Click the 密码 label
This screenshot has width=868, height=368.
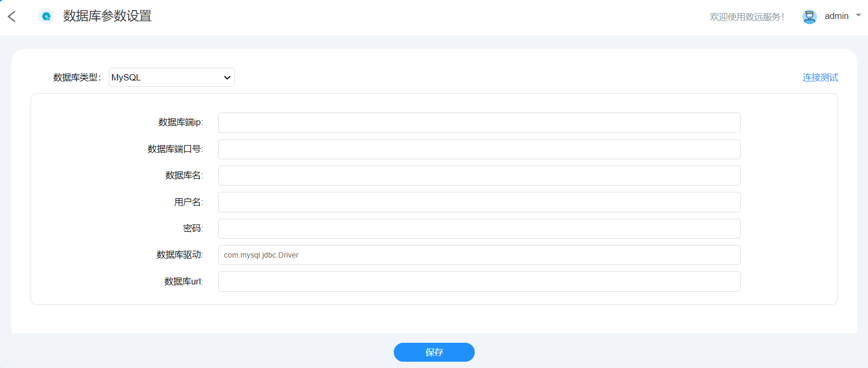click(x=193, y=229)
